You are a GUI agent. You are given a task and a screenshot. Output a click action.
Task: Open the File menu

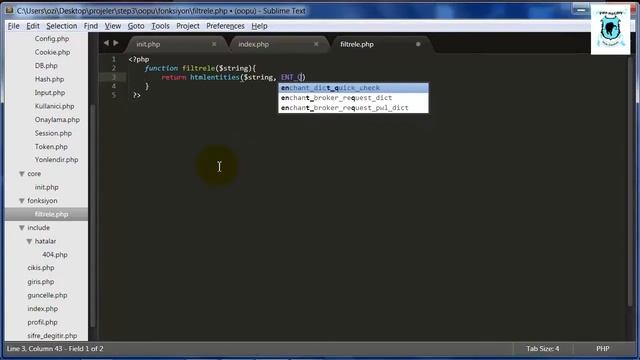tap(13, 26)
